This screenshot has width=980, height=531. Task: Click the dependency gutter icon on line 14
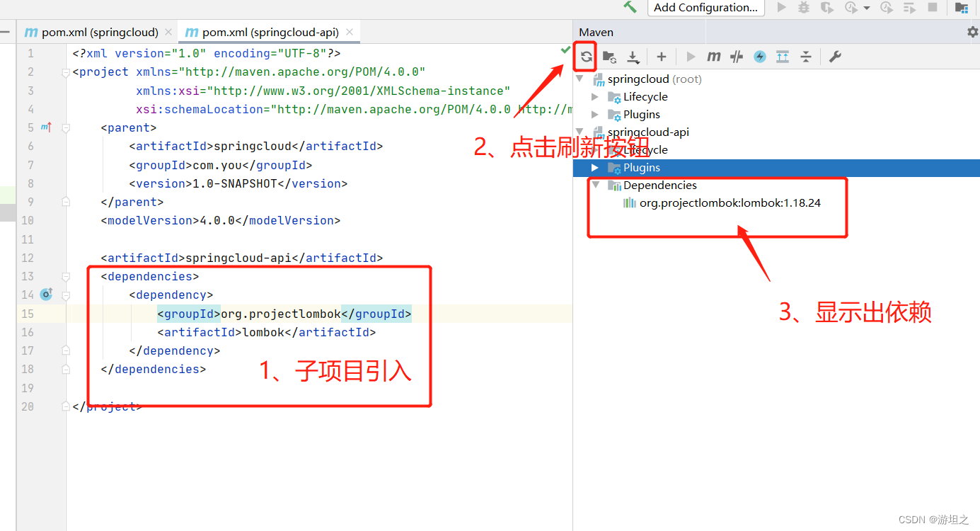point(47,295)
